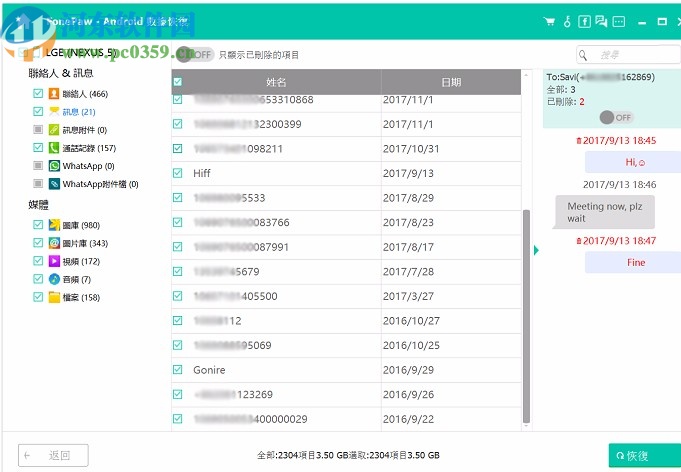The width and height of the screenshot is (681, 472).
Task: Uncheck the Picture Library (343) checkbox
Action: [38, 243]
